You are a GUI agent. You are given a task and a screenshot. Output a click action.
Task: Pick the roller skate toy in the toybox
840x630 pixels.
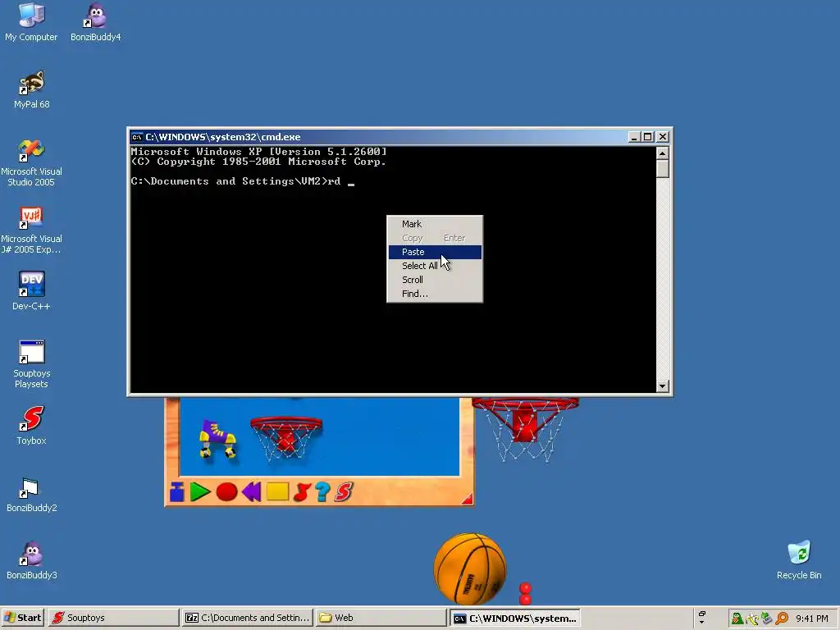[x=217, y=439]
